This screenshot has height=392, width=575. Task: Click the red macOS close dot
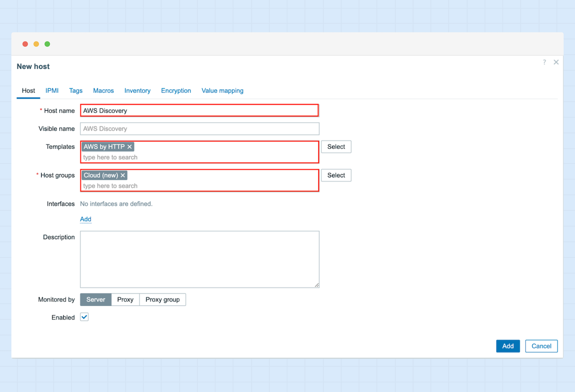(x=25, y=44)
